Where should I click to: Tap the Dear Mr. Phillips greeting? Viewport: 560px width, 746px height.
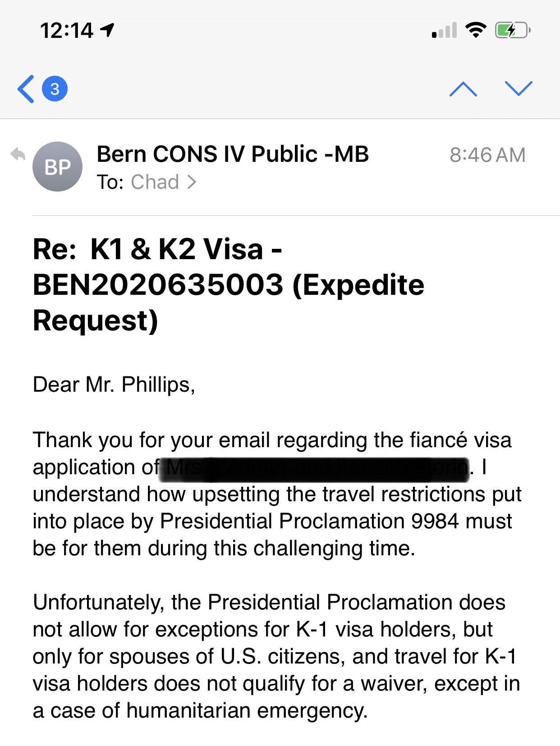coord(114,384)
